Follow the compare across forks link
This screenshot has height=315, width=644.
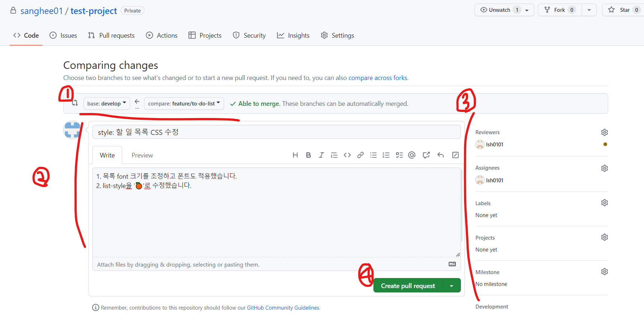click(378, 78)
